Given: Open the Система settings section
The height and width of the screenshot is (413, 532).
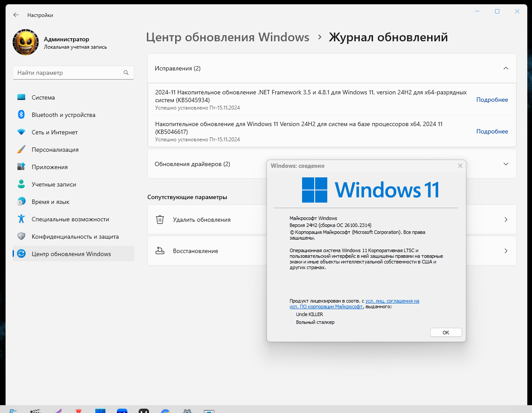Looking at the screenshot, I should [73, 97].
